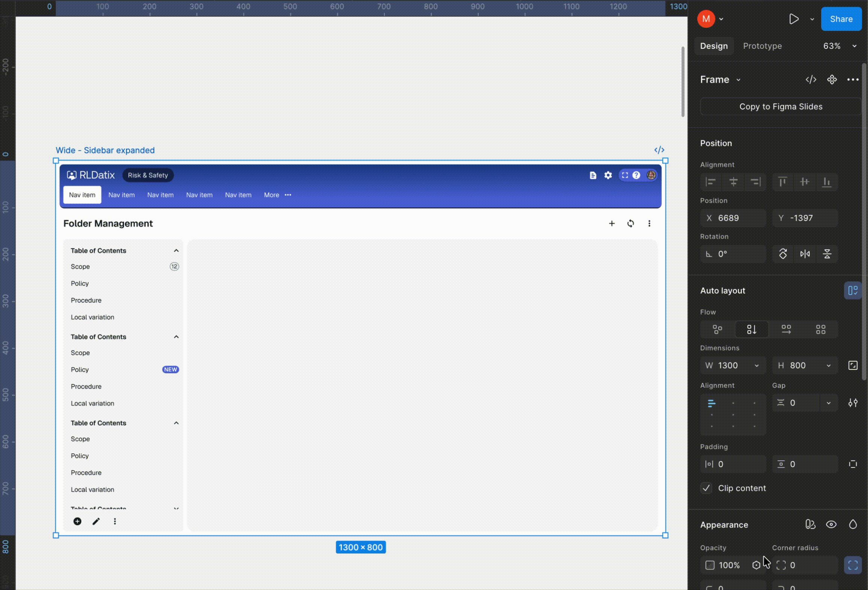
Task: Toggle layer visibility eye in Appearance
Action: [x=831, y=524]
